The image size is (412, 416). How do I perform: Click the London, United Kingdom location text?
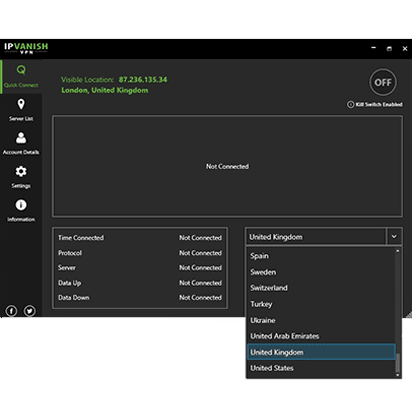[105, 90]
